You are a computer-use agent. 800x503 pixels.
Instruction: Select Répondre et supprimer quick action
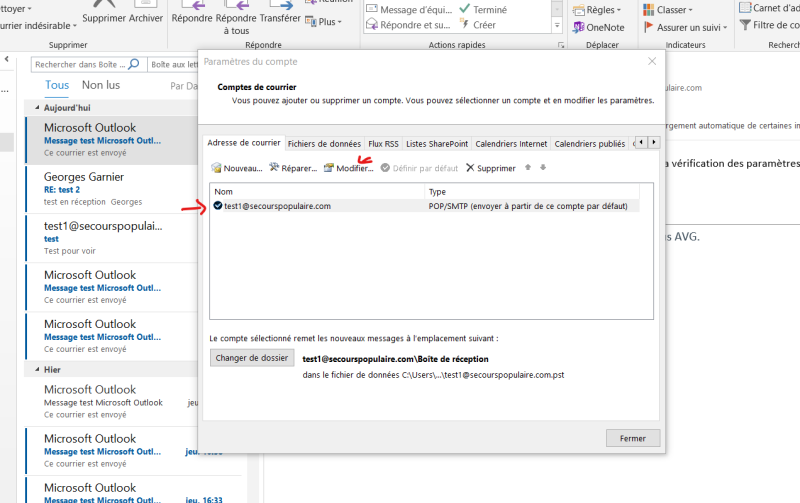point(408,24)
